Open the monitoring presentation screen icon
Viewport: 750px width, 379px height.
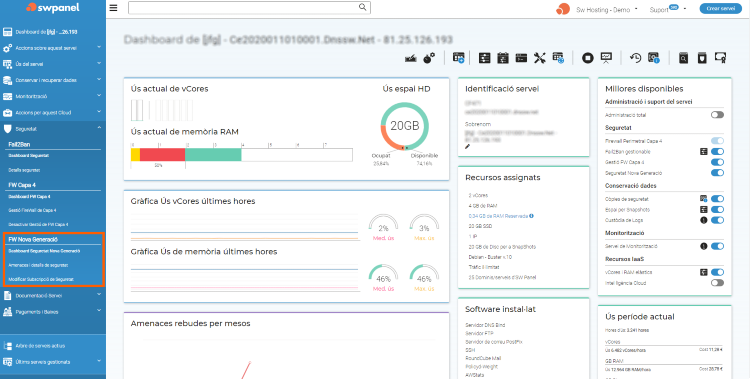tap(607, 58)
